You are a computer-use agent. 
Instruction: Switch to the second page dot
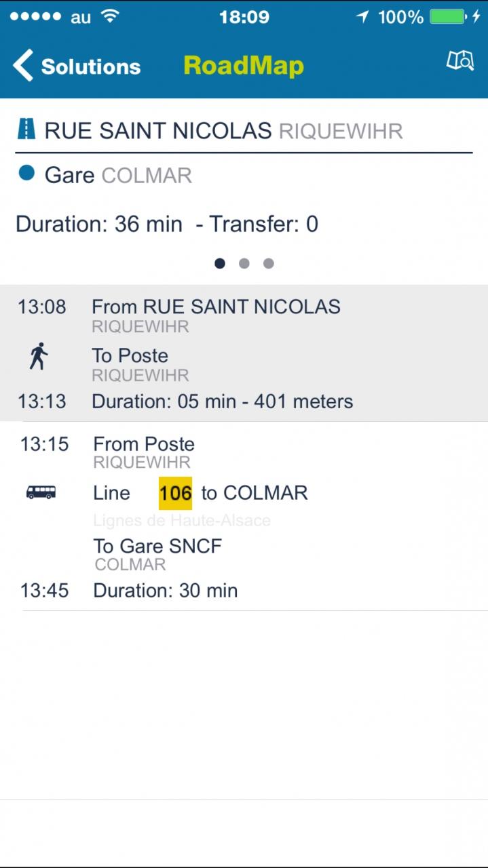[244, 263]
